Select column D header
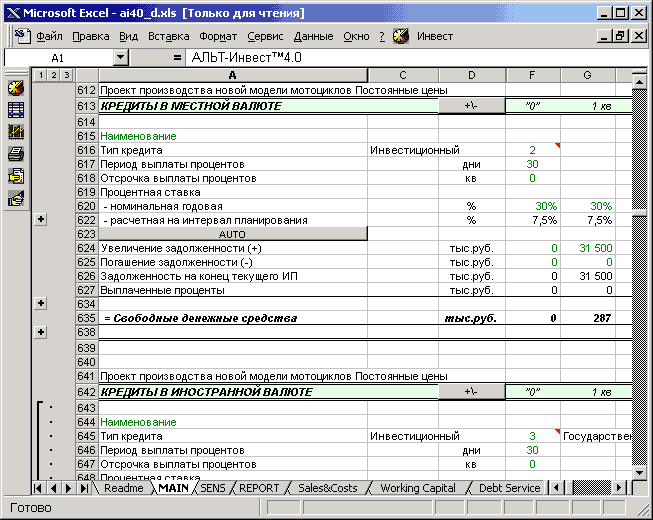 pos(472,75)
